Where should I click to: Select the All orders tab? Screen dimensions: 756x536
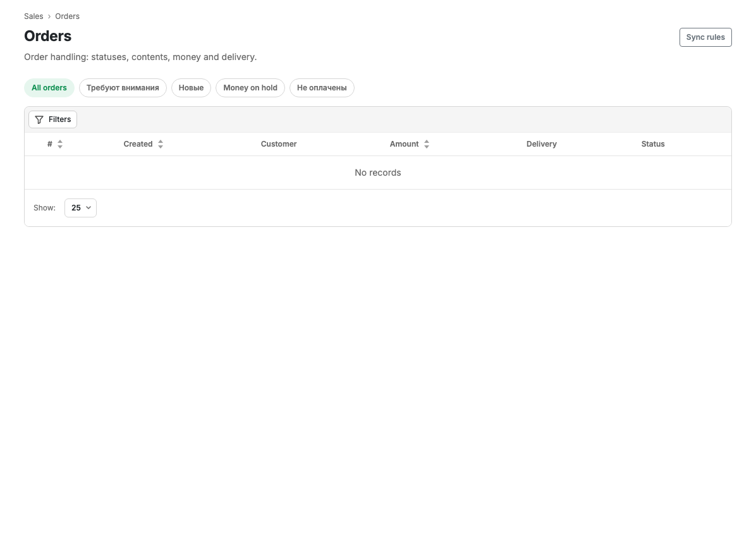click(x=49, y=88)
